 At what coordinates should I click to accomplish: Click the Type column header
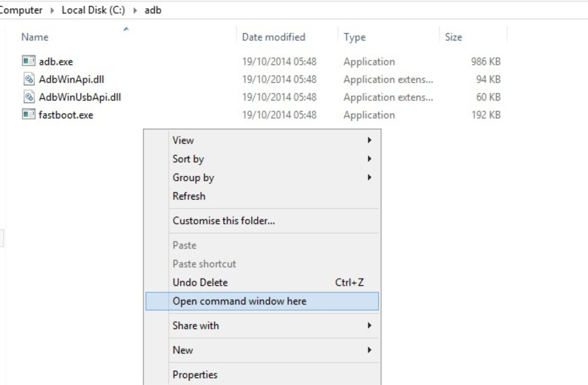pos(354,37)
